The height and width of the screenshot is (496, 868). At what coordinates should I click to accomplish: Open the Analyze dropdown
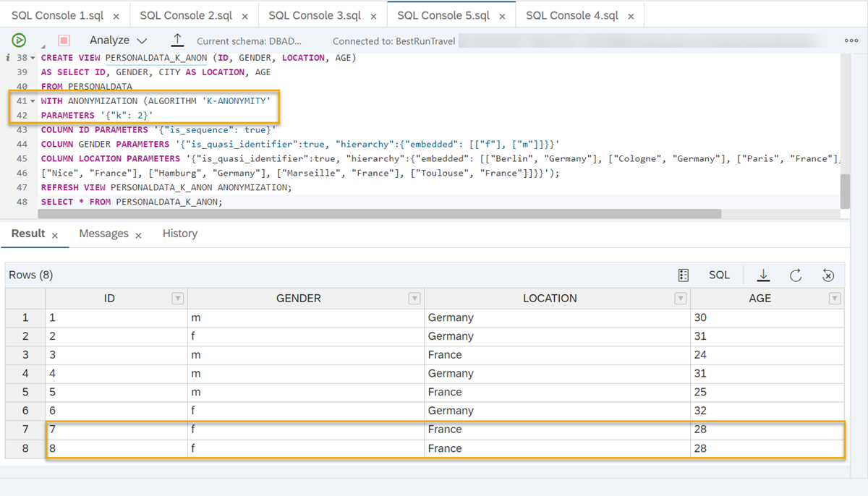[x=118, y=41]
